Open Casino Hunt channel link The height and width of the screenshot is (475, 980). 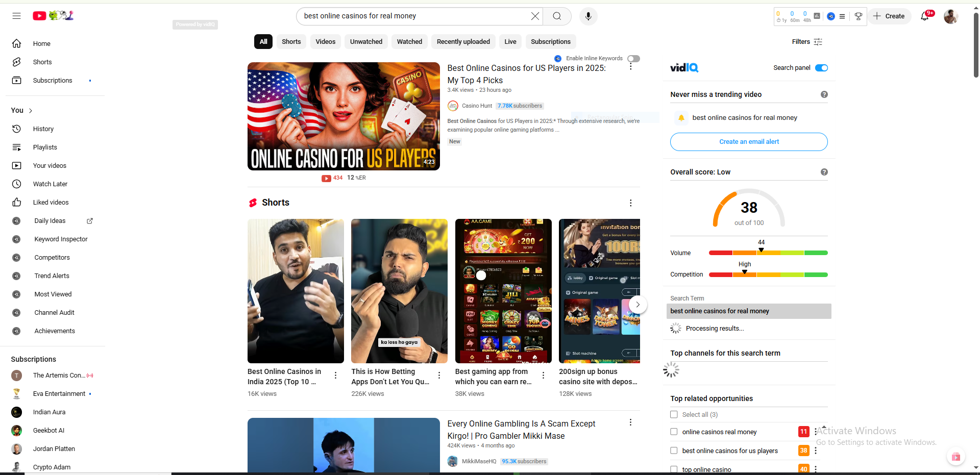(x=477, y=106)
